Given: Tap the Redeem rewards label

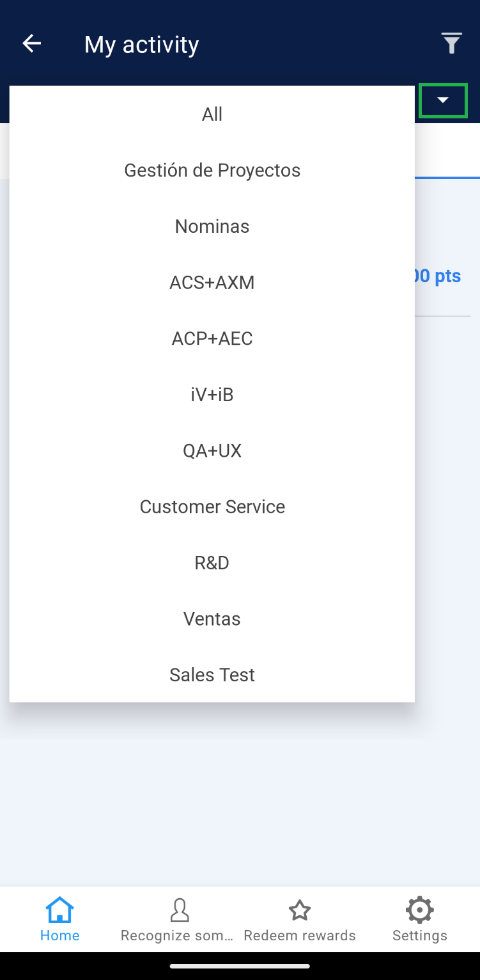Looking at the screenshot, I should (x=299, y=935).
